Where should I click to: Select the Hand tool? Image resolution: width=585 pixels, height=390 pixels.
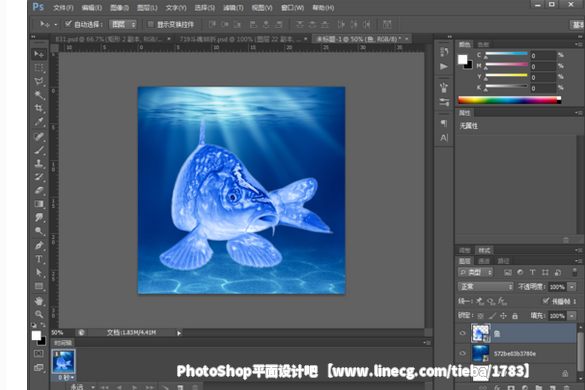coord(39,301)
